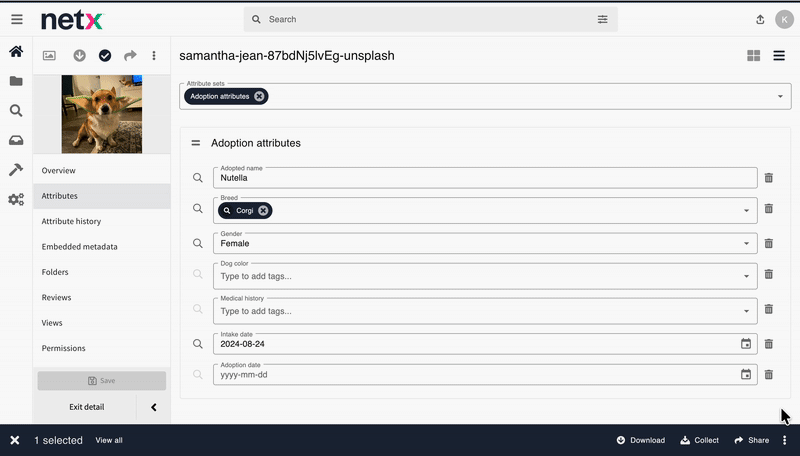The width and height of the screenshot is (800, 456).
Task: Expand the Attribute sets dropdown
Action: point(779,97)
